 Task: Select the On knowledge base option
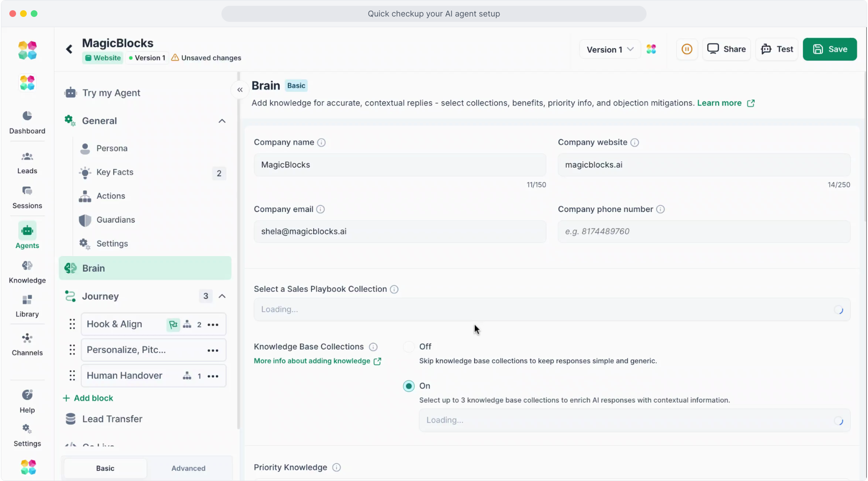(x=409, y=386)
